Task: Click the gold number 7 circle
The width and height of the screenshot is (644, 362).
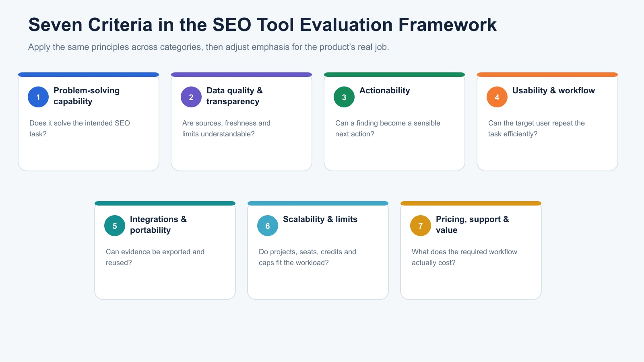Action: (421, 226)
